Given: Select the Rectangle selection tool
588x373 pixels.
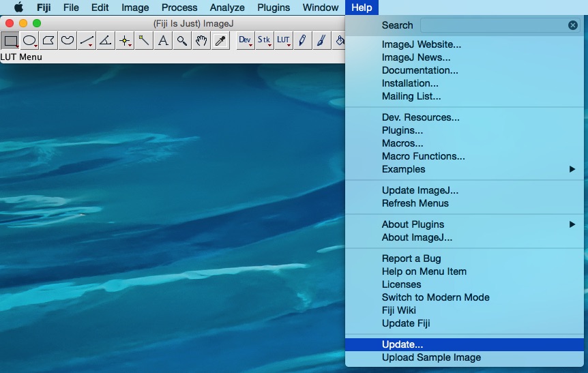Looking at the screenshot, I should pyautogui.click(x=10, y=40).
